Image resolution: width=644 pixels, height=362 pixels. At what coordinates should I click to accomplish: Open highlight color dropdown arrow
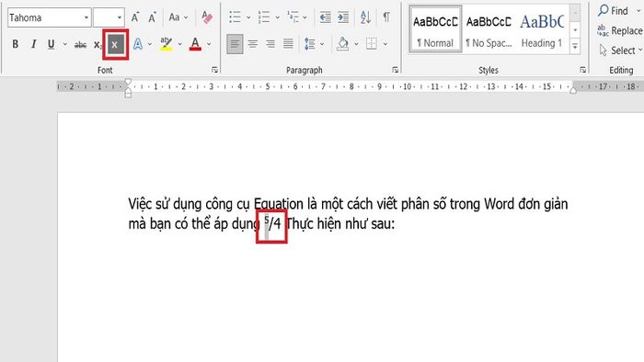coord(179,44)
